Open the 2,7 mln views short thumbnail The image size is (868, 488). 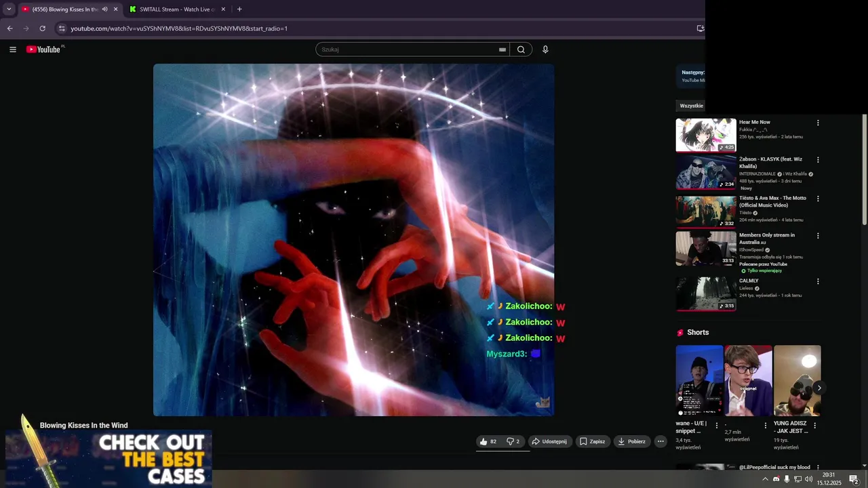click(x=749, y=381)
